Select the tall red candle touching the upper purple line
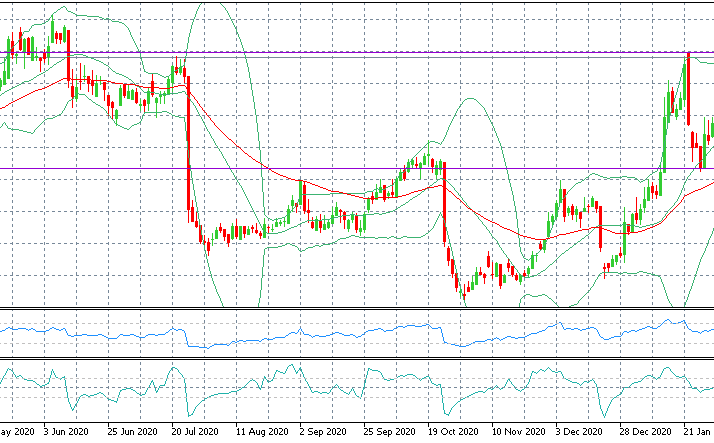The image size is (714, 443). [688, 89]
